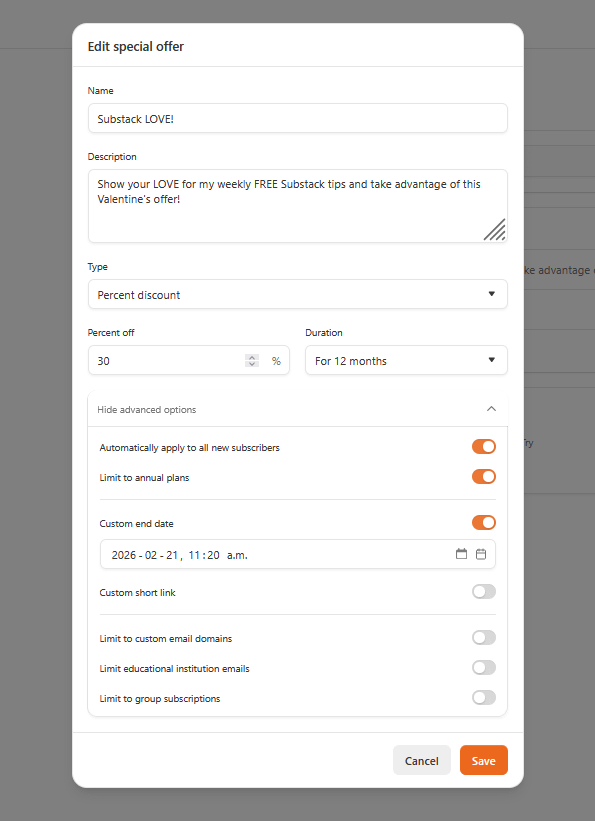
Task: Enable Limit to group subscriptions
Action: click(483, 697)
